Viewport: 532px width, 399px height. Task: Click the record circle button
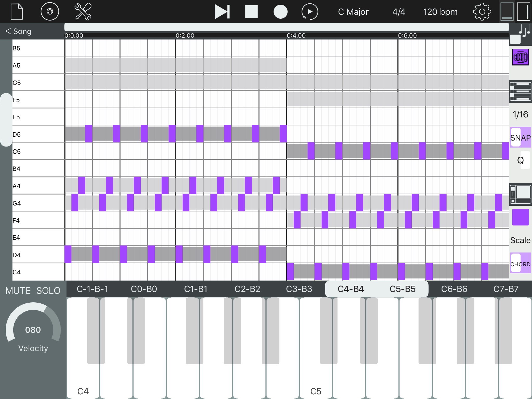pos(281,12)
